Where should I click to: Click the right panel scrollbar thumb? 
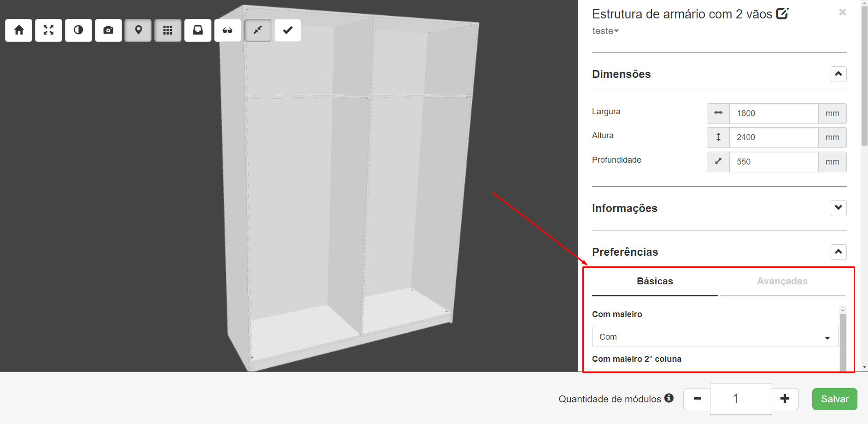[x=864, y=76]
